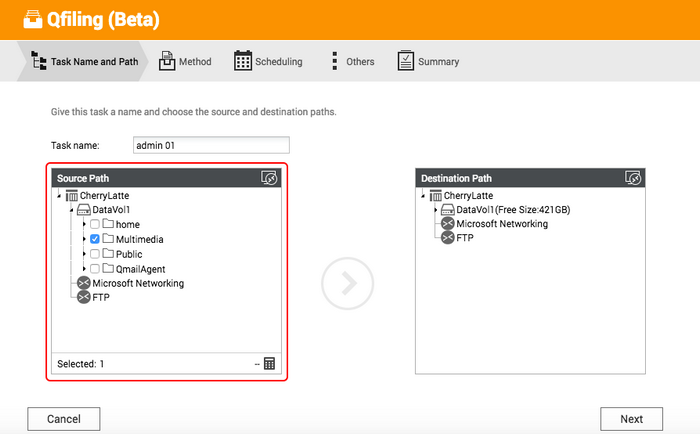Click Microsoft Networking icon in Source Path
This screenshot has width=700, height=434.
pyautogui.click(x=83, y=283)
